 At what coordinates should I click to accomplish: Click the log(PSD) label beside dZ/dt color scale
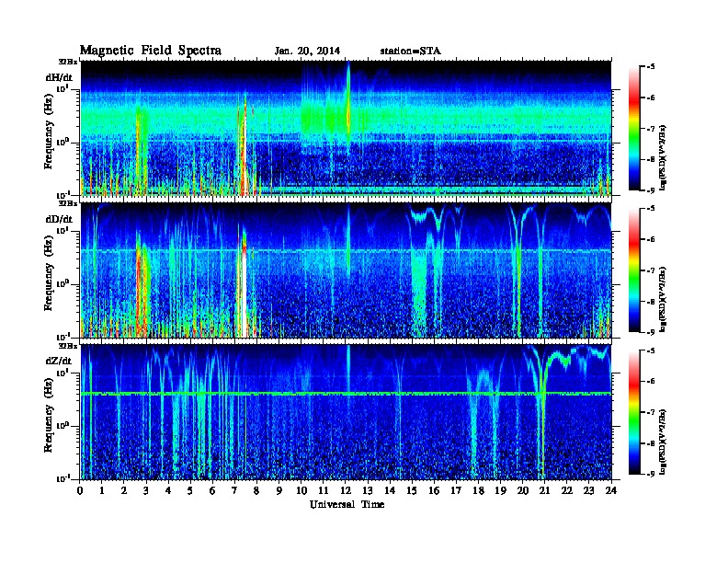point(664,441)
